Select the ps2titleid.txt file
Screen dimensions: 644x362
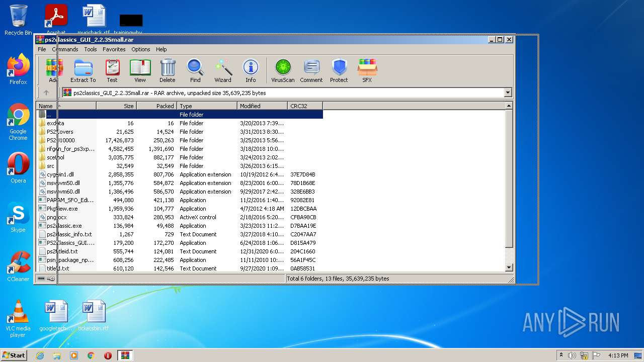(x=180, y=251)
